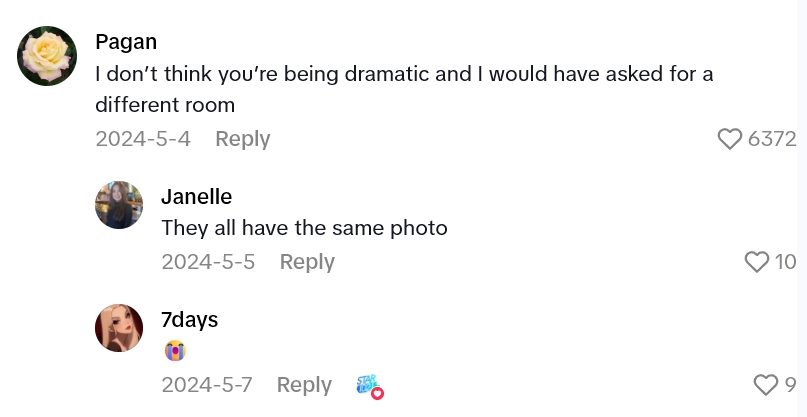Click the 2024-5-4 timestamp

pos(143,139)
